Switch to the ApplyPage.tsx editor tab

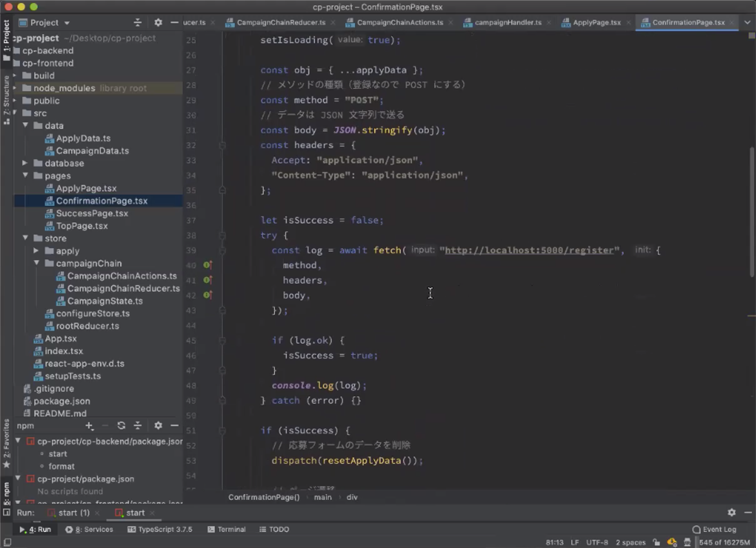tap(596, 23)
